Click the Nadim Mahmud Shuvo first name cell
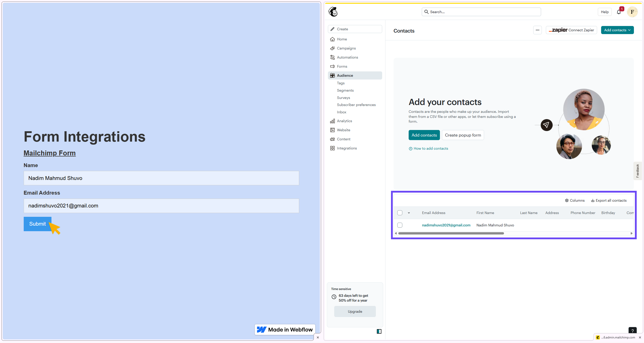 coord(495,225)
